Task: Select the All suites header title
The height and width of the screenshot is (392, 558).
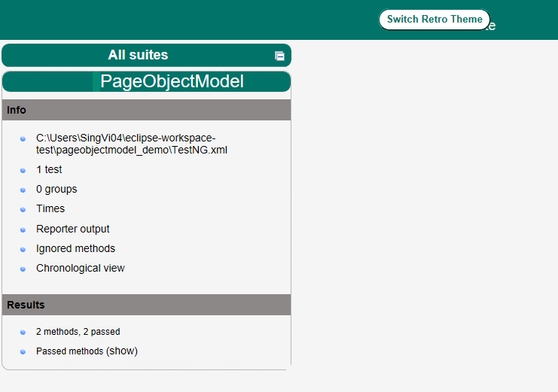Action: (138, 55)
